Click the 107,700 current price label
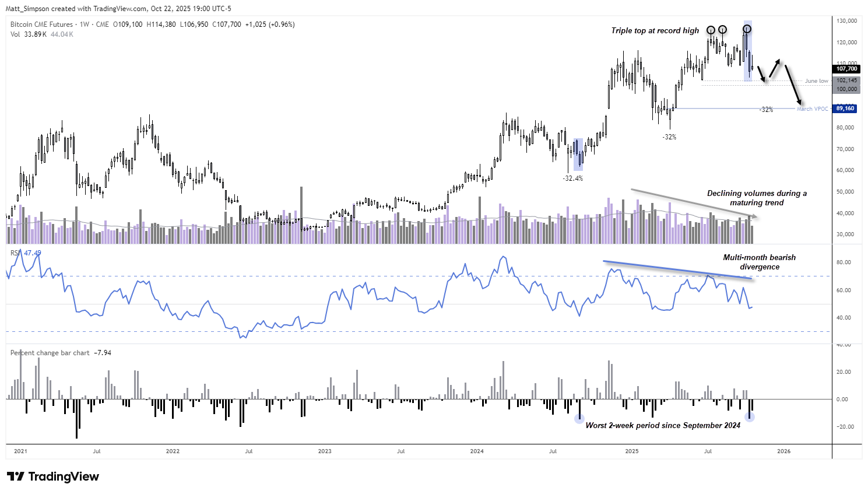Viewport: 868px width, 494px height. click(x=846, y=69)
